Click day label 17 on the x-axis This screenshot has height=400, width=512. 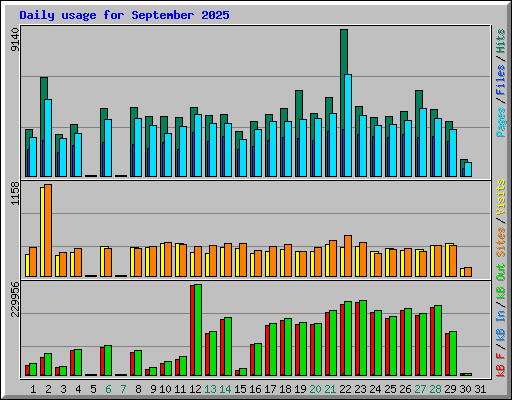[270, 389]
